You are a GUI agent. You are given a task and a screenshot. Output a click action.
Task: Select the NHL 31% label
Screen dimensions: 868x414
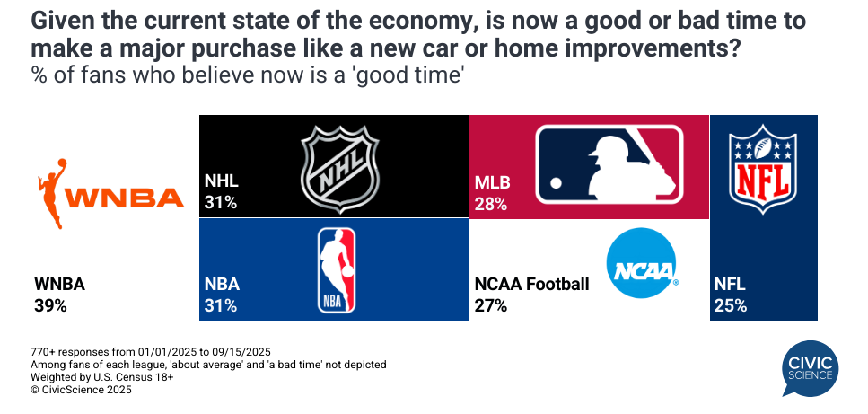pyautogui.click(x=221, y=192)
